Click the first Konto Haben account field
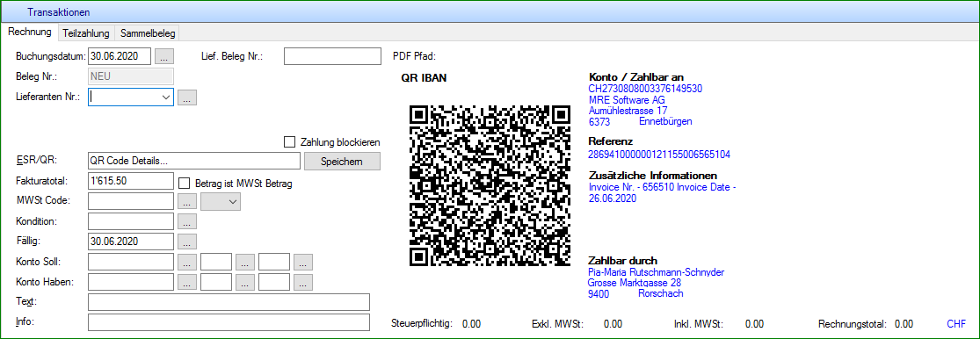Image resolution: width=980 pixels, height=339 pixels. click(131, 282)
